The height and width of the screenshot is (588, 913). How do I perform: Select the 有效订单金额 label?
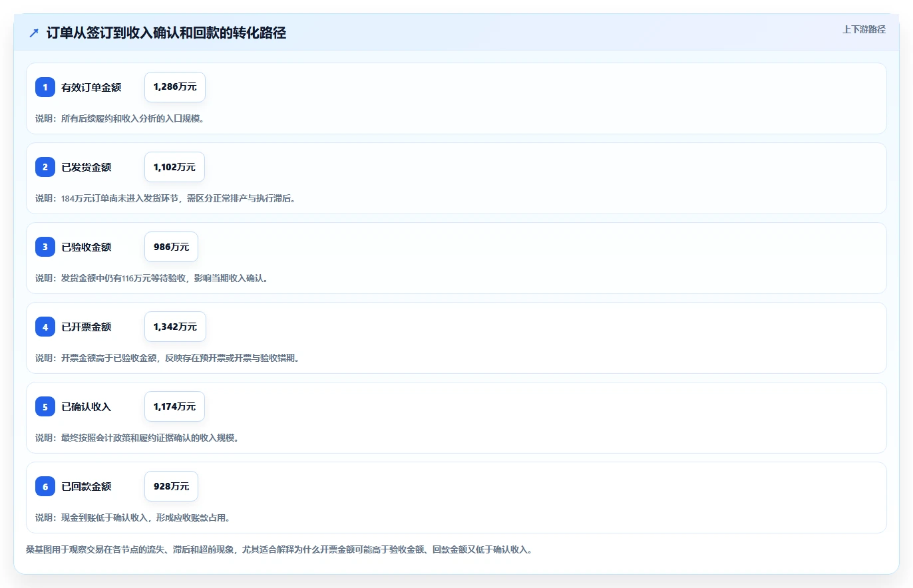(x=91, y=87)
